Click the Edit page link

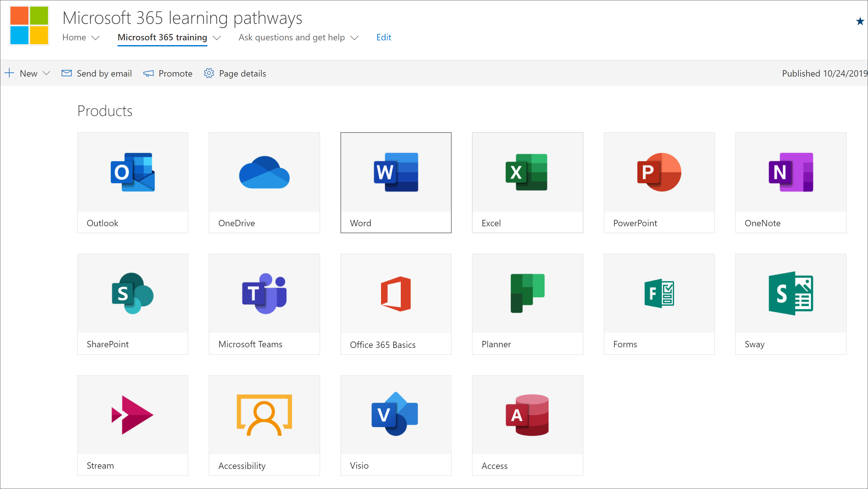pyautogui.click(x=384, y=37)
